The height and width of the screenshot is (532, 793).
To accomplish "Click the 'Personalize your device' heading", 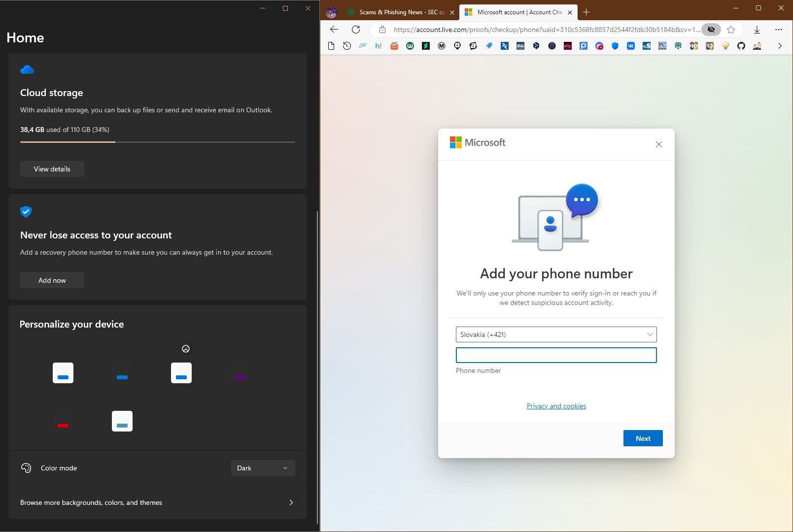I will 71,324.
